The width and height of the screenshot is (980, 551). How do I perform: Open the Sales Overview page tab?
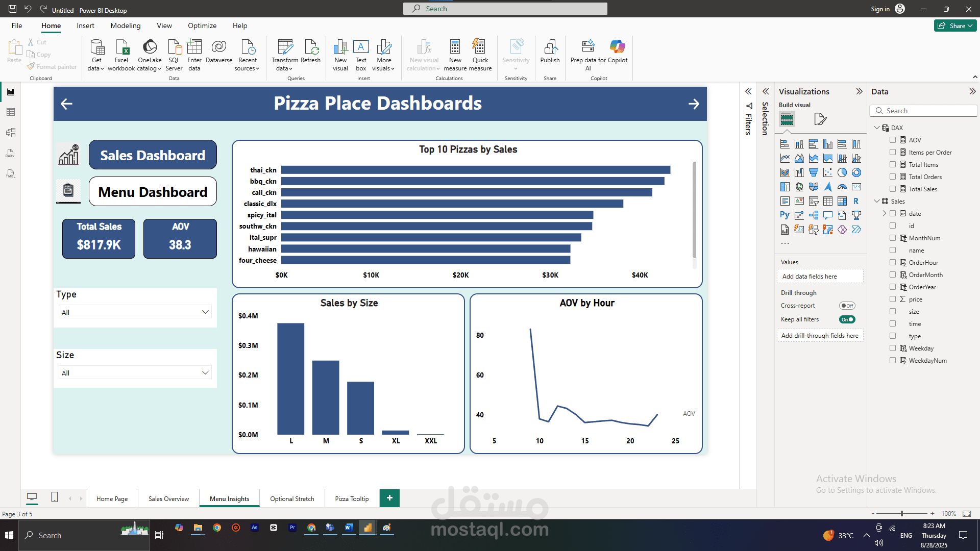(168, 498)
